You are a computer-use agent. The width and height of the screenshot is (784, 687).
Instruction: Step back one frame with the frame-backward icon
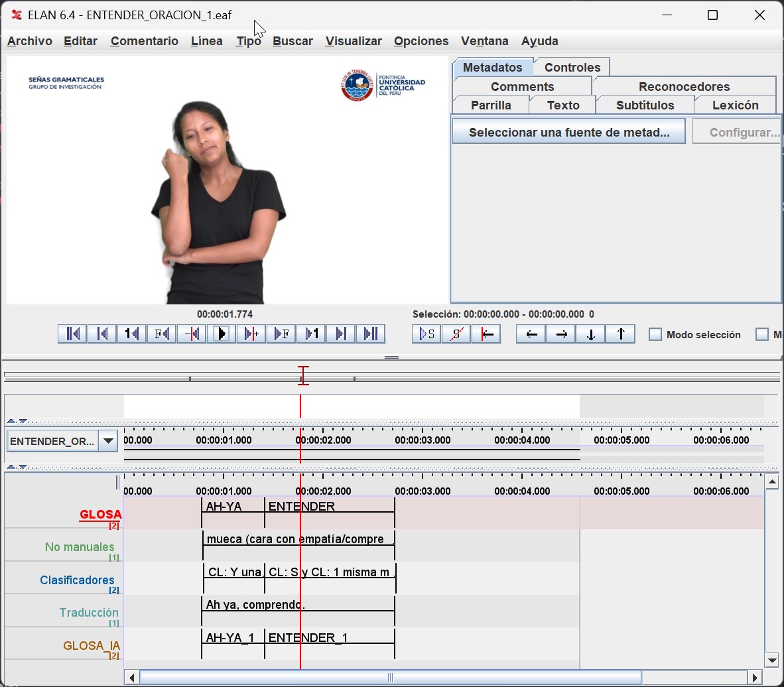[161, 334]
